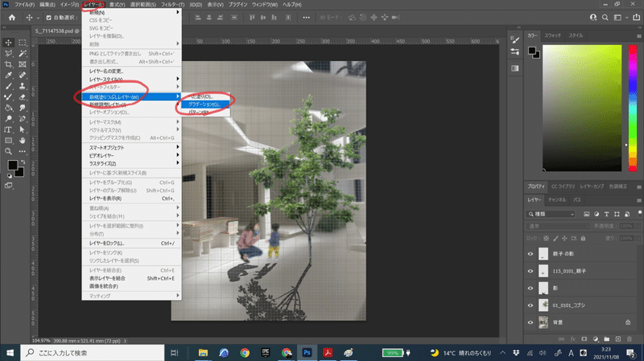Image resolution: width=644 pixels, height=361 pixels.
Task: Open the Layers panel options menu
Action: [x=638, y=200]
